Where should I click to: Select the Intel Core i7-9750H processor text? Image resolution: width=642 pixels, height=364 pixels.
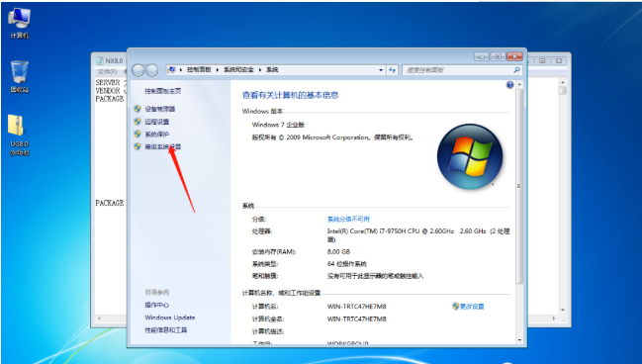(418, 235)
